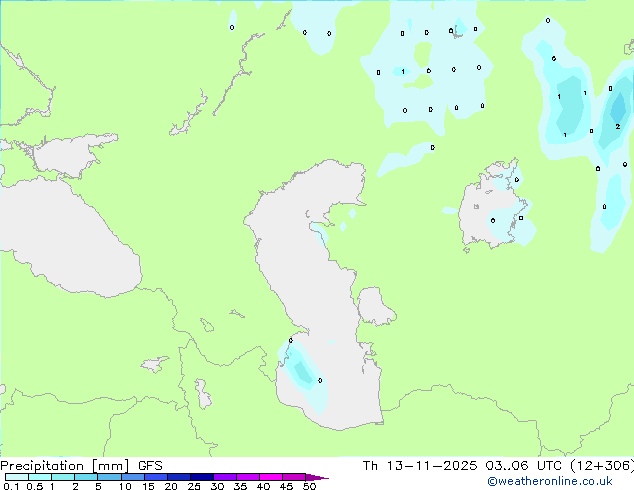Click the "Th 13-11-2025" date text
This screenshot has width=634, height=490.
click(x=420, y=466)
